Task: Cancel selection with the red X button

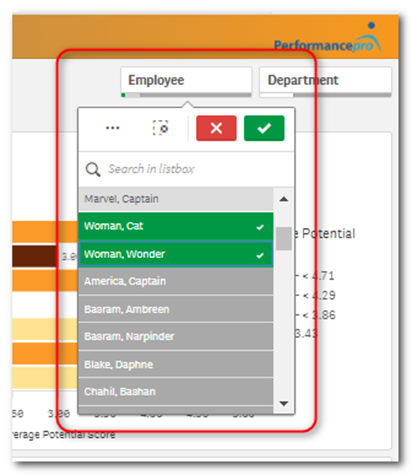Action: tap(216, 128)
